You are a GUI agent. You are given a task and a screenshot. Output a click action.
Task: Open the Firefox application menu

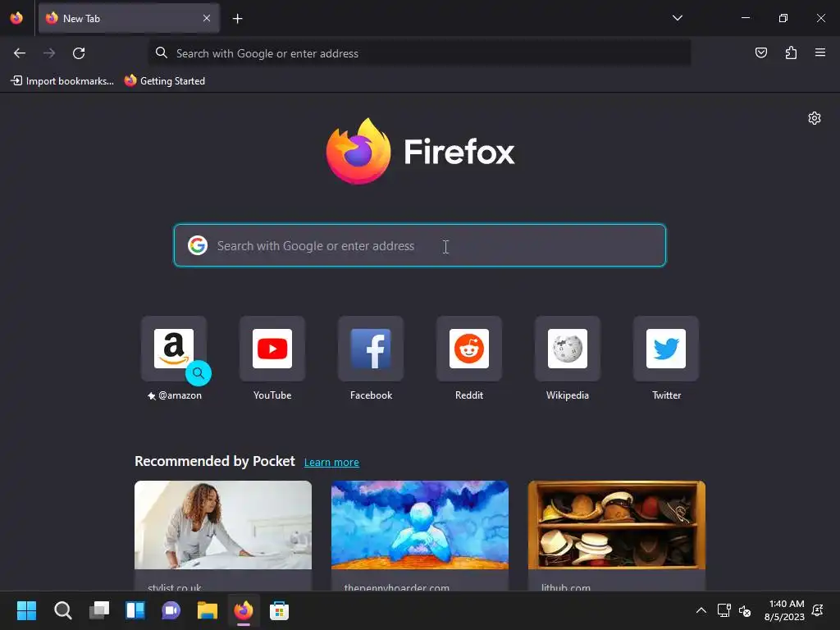coord(820,52)
